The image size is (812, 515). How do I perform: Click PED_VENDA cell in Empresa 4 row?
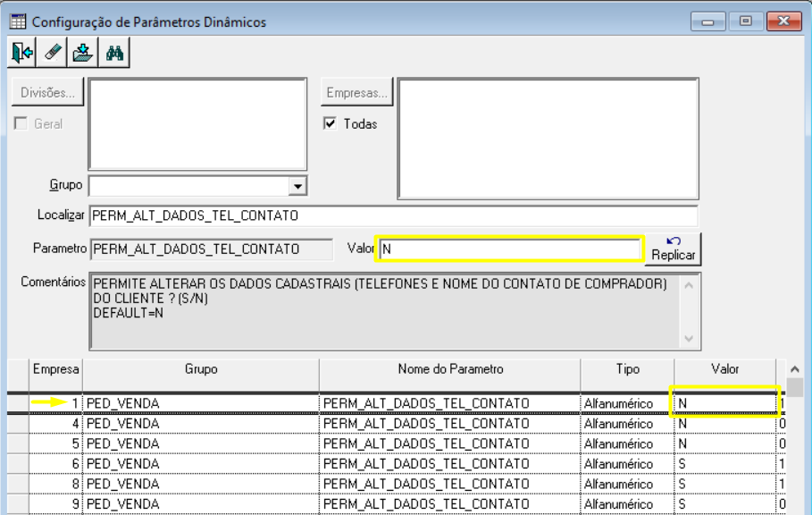[201, 423]
